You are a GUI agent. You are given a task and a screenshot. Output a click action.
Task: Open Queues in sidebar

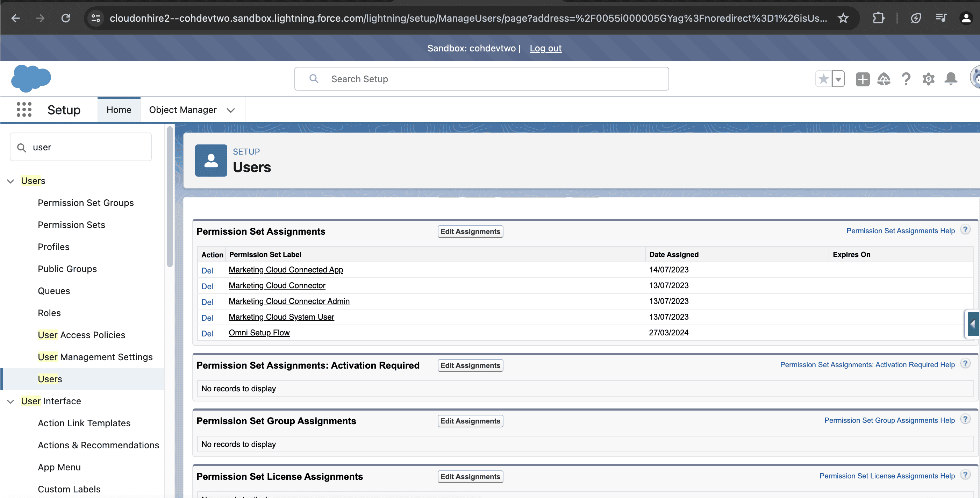coord(53,291)
